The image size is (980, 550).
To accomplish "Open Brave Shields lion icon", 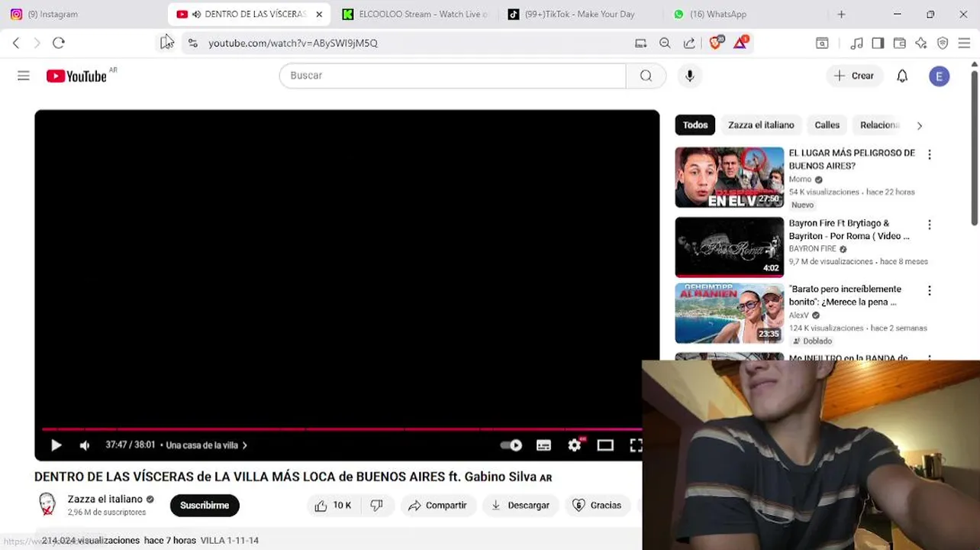I will [x=715, y=44].
